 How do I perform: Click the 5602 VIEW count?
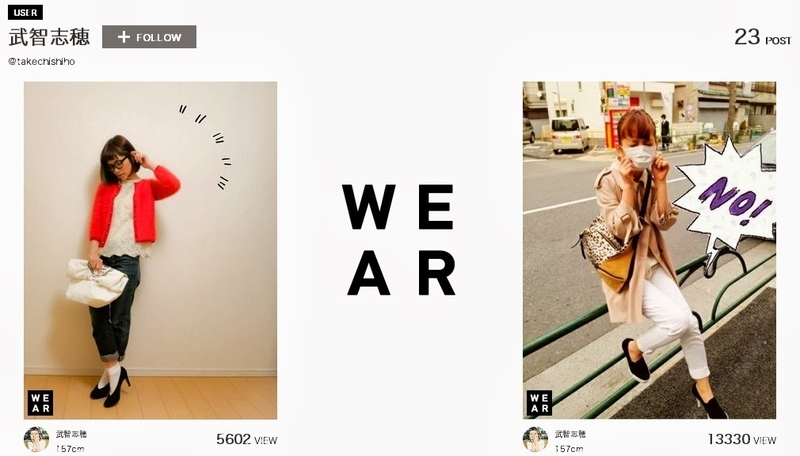[x=246, y=439]
